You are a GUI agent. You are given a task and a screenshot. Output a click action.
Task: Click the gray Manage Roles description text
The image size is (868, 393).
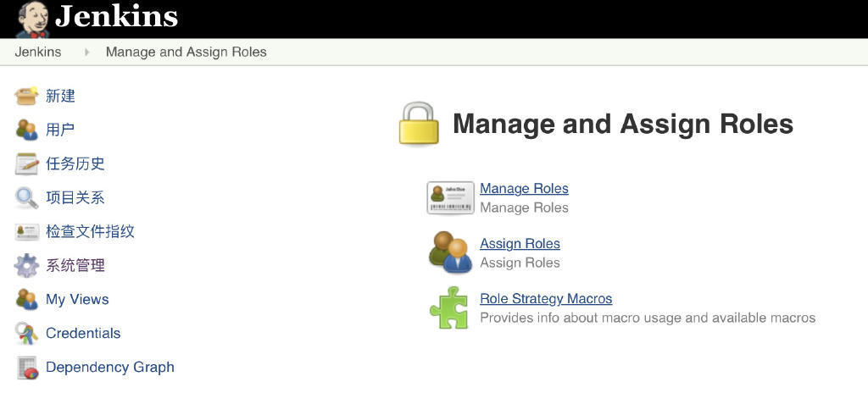point(524,208)
